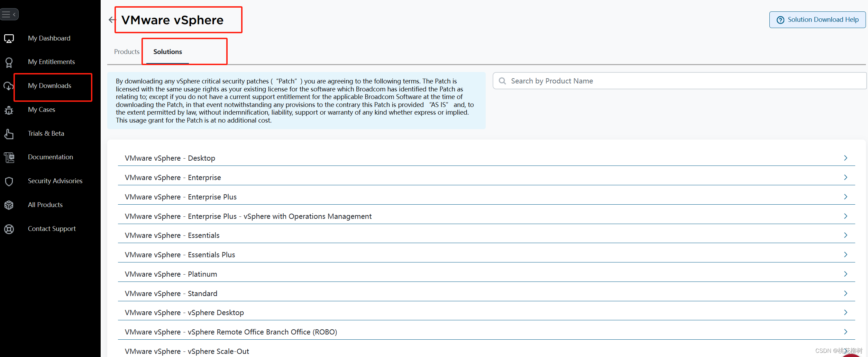Open 'VMware vSphere - Enterprise Plus' row text

tap(181, 197)
